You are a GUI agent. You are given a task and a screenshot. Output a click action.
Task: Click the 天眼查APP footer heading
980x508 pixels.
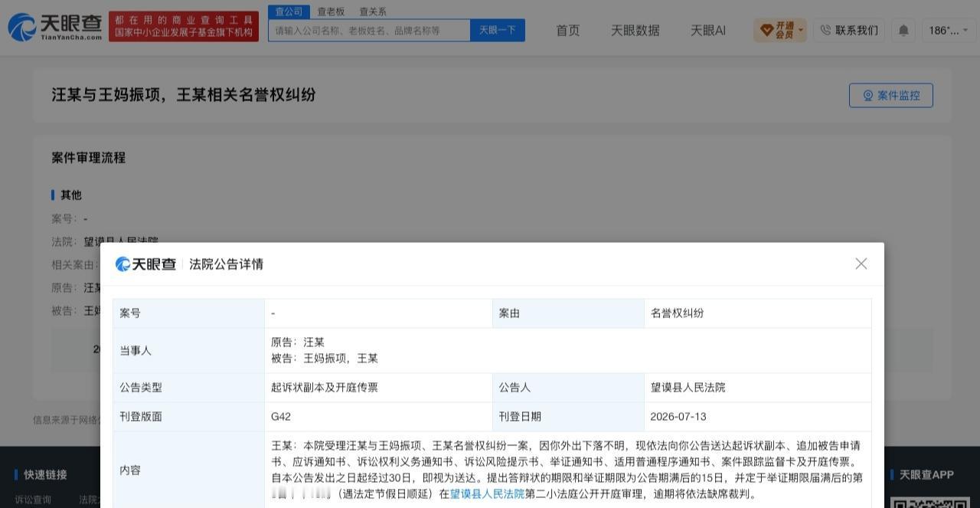[x=926, y=475]
